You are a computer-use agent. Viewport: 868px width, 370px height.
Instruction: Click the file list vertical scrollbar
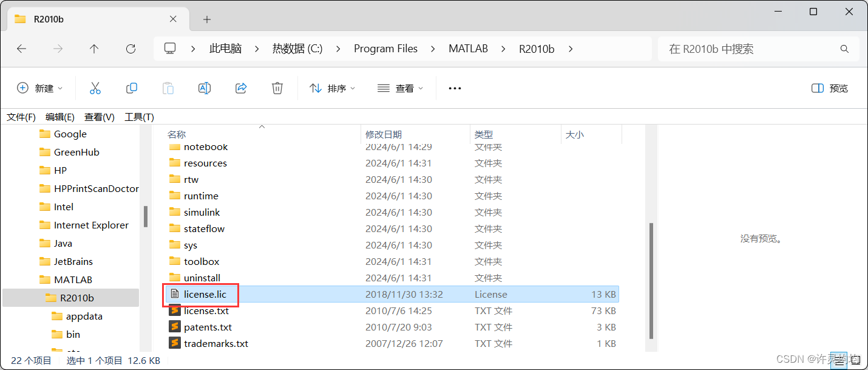tap(651, 281)
